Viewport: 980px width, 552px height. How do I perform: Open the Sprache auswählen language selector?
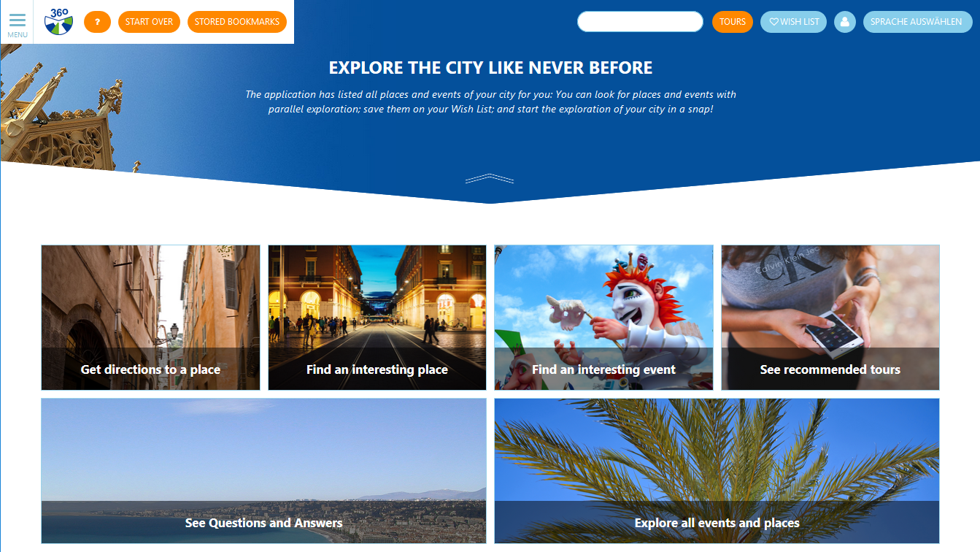click(x=917, y=22)
